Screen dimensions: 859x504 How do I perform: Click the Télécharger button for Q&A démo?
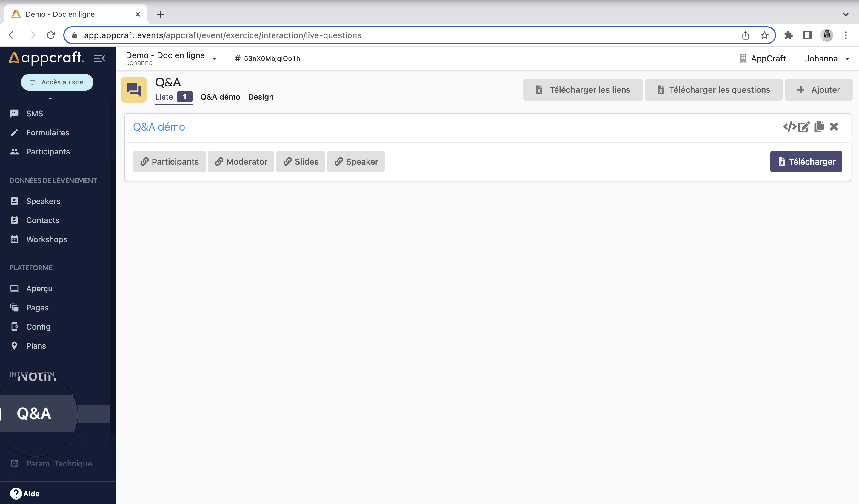click(806, 161)
